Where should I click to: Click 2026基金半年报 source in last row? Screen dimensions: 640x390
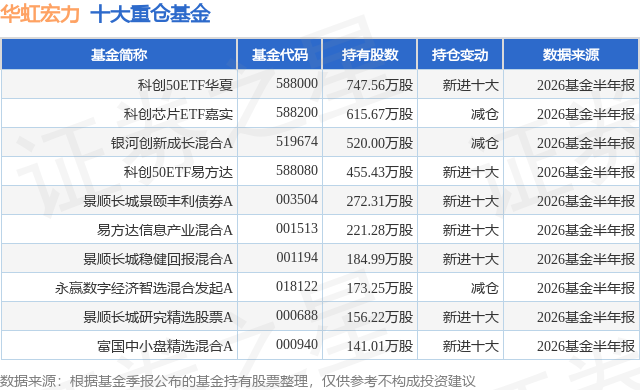586,346
